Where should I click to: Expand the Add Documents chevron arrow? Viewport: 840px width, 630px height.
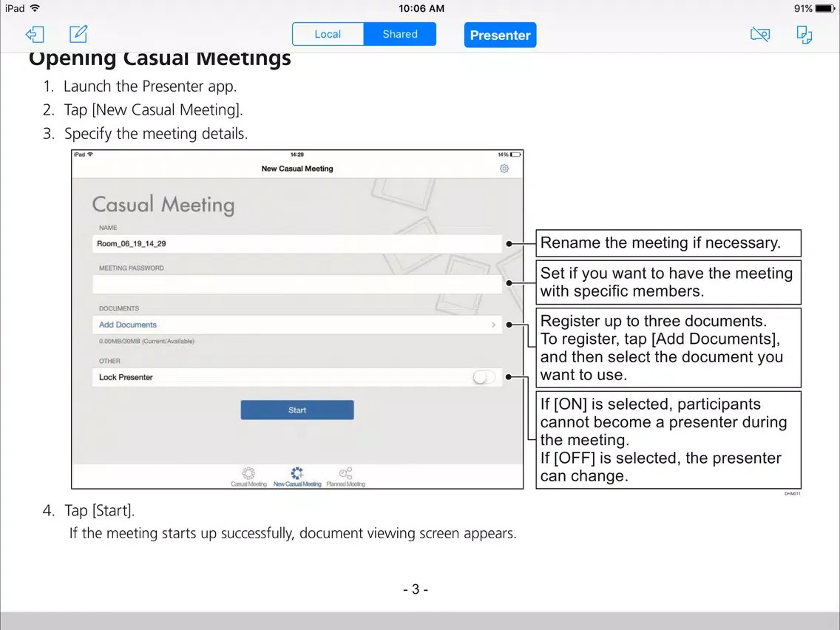493,325
